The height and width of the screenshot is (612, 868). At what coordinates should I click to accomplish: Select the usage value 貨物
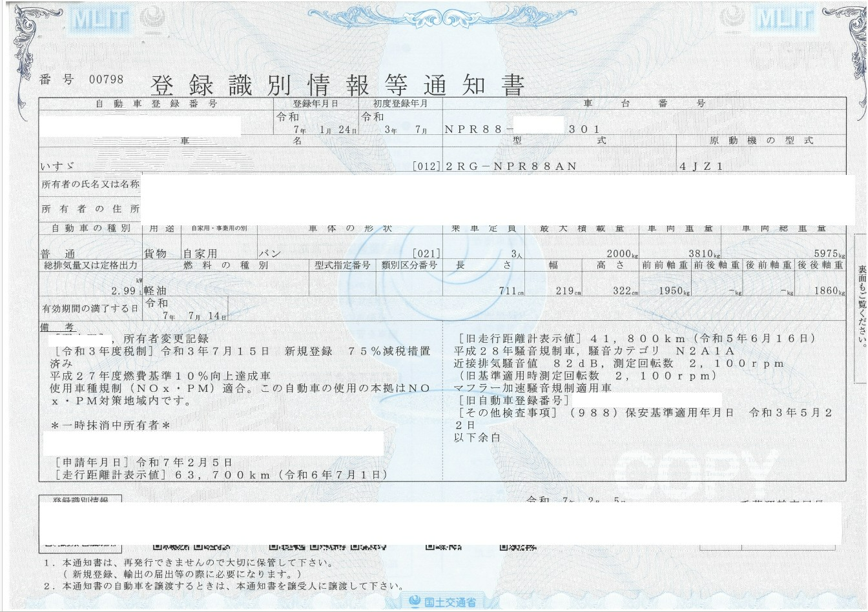coord(155,254)
